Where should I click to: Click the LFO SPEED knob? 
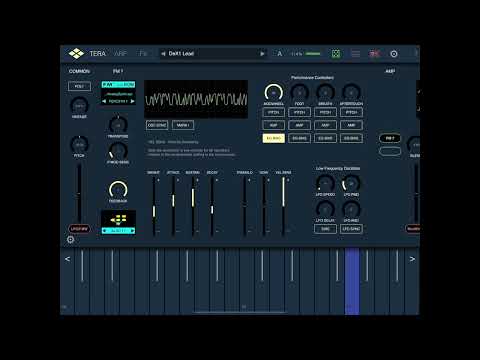[x=325, y=183]
